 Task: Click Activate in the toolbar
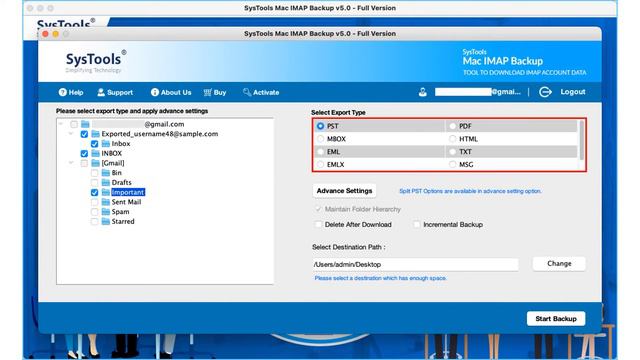point(261,92)
